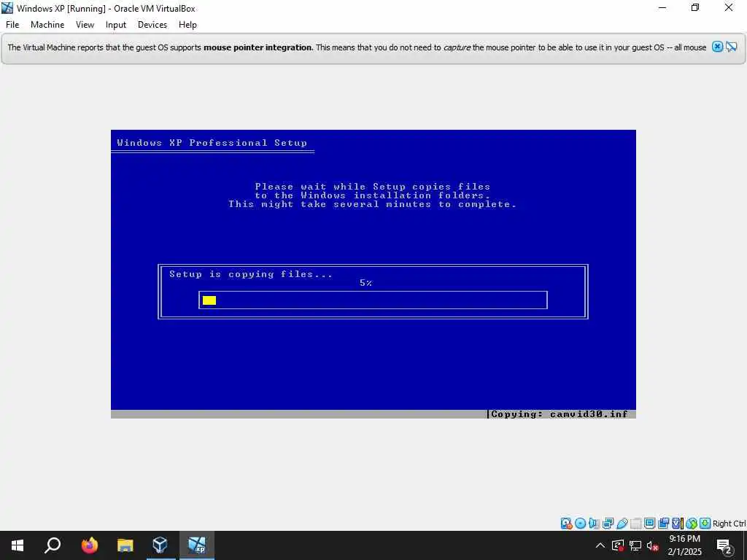This screenshot has width=747, height=560.
Task: Open the Devices menu
Action: pyautogui.click(x=152, y=25)
